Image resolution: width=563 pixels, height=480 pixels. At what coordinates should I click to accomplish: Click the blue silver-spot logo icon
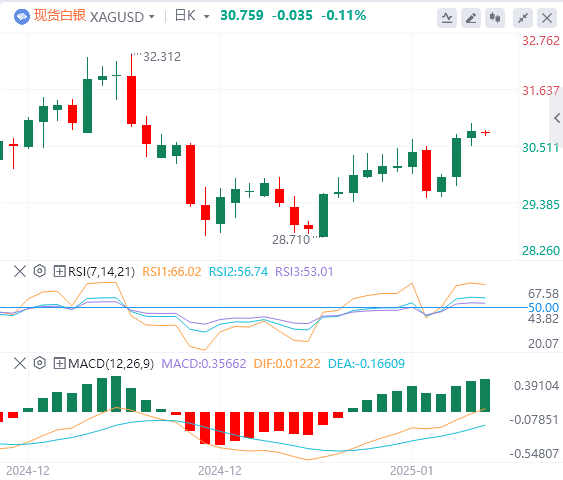click(x=22, y=17)
